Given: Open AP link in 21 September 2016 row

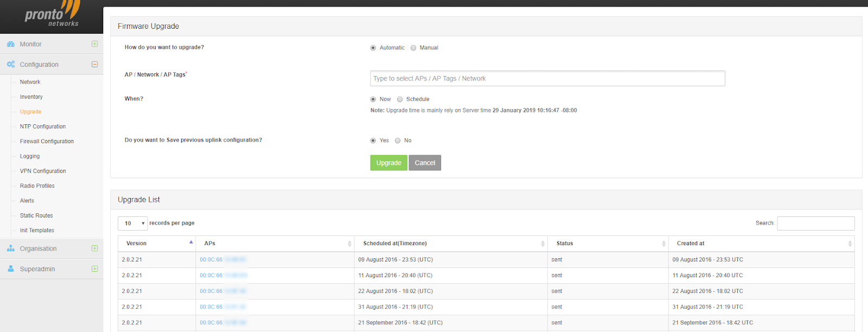Looking at the screenshot, I should pyautogui.click(x=223, y=323).
